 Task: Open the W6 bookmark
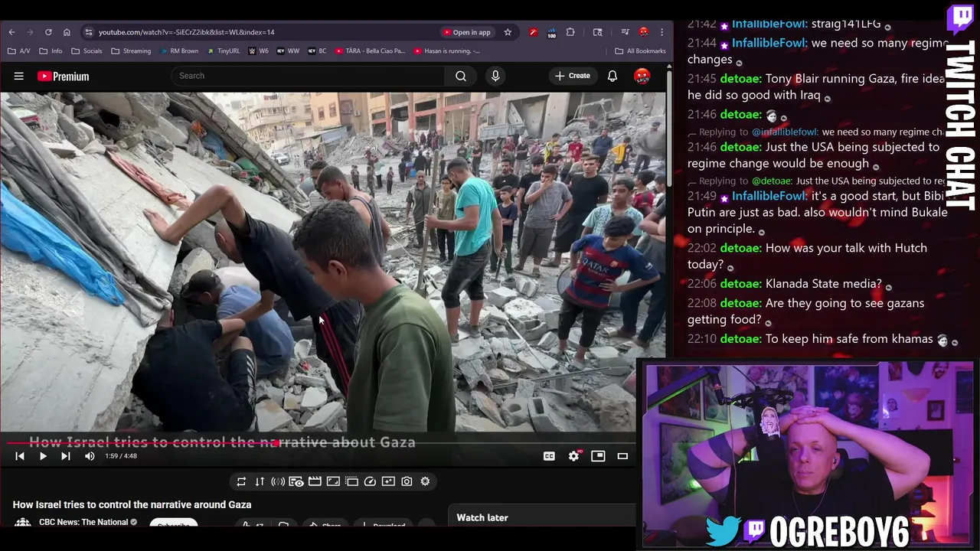[259, 51]
